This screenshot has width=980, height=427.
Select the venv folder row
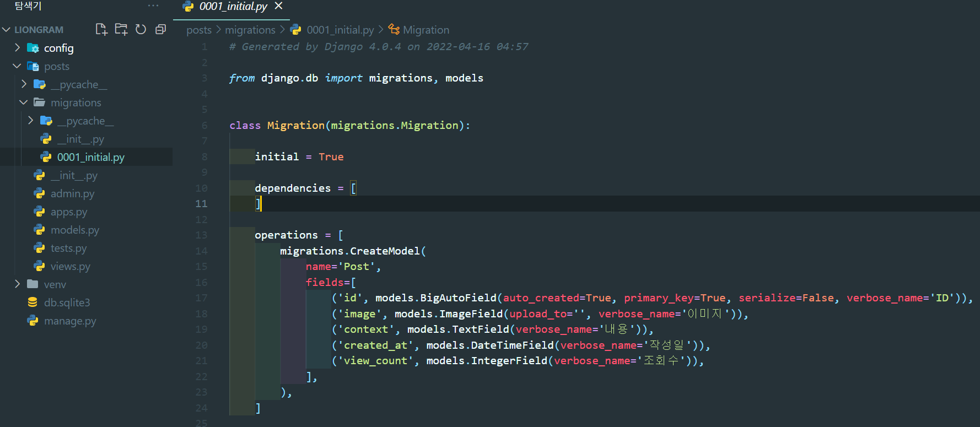(86, 284)
